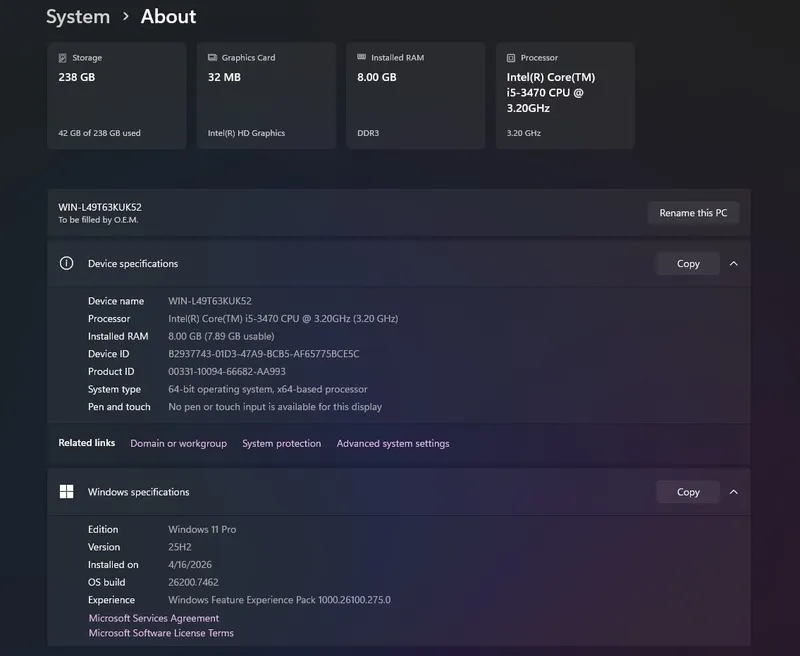Click the 'Device specifications' heading text
This screenshot has height=656, width=800.
pos(133,264)
